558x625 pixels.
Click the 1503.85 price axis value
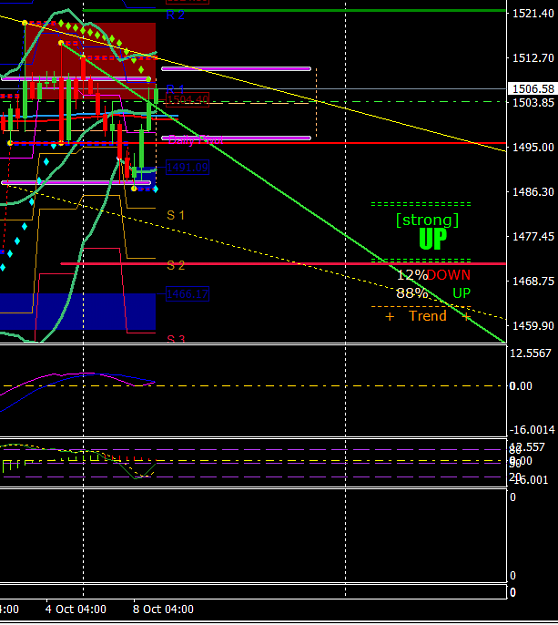(533, 103)
